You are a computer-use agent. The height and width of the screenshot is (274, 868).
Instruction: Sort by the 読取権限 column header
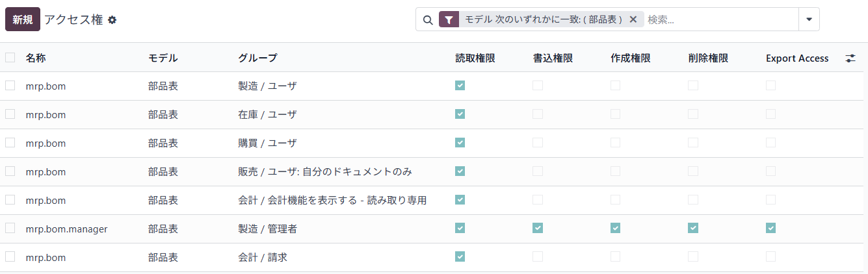click(475, 58)
